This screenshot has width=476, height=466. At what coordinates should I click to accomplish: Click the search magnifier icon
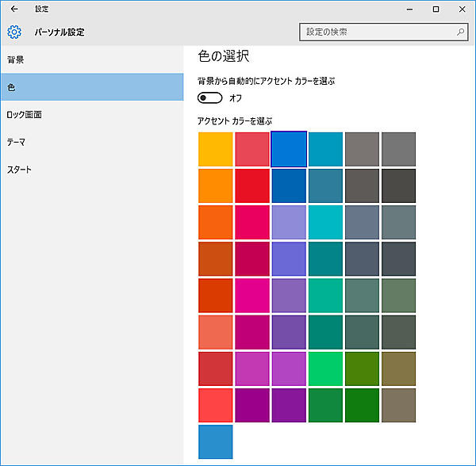(461, 32)
